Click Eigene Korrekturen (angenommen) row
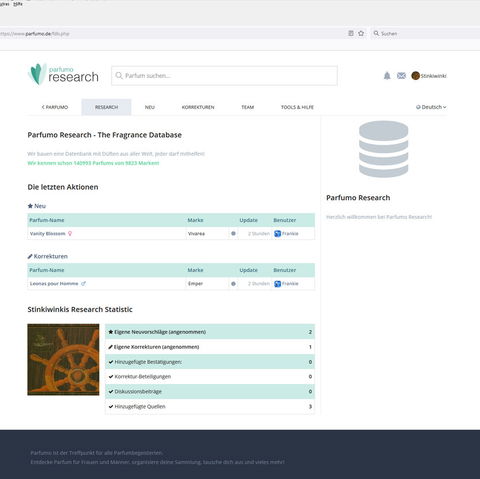 click(x=210, y=347)
